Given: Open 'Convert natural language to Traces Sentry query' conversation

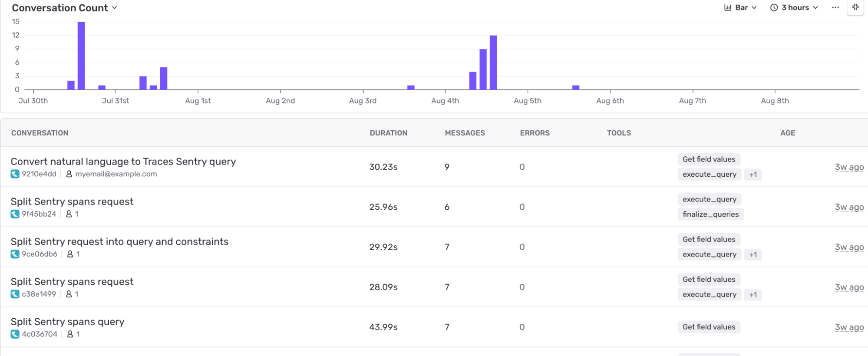Looking at the screenshot, I should [x=123, y=162].
